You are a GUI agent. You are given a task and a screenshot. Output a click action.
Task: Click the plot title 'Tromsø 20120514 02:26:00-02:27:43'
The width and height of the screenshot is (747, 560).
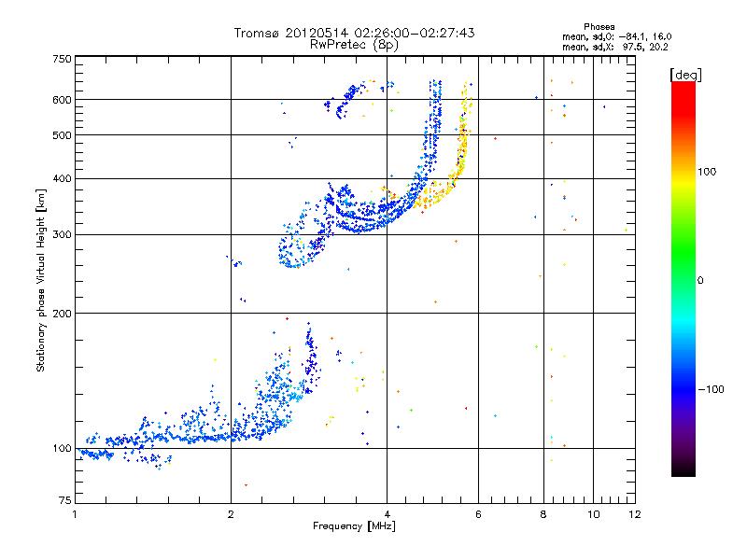click(354, 33)
